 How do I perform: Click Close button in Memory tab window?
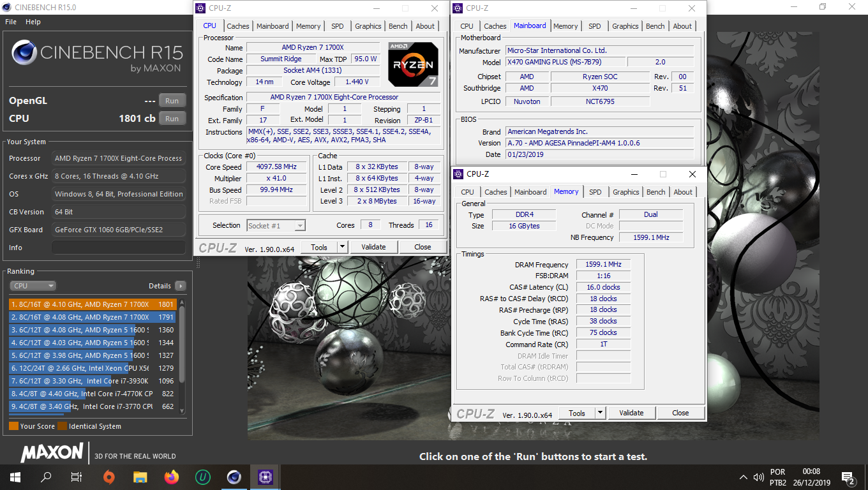[x=680, y=413]
